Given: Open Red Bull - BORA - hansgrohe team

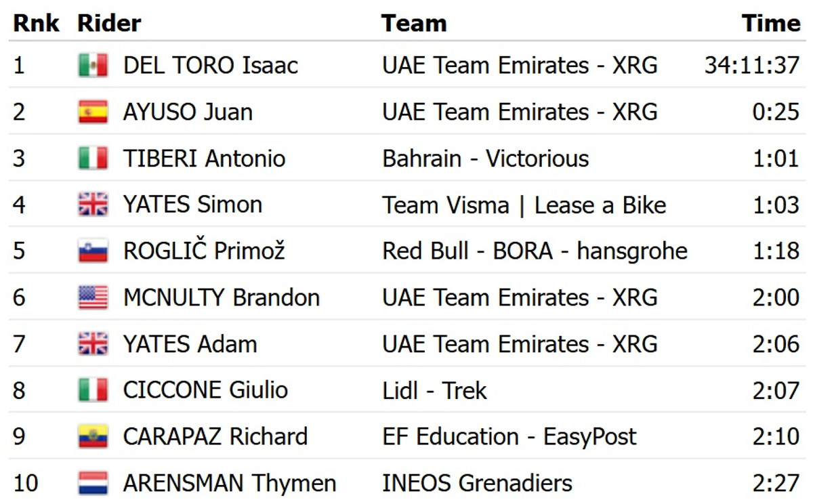Looking at the screenshot, I should pos(535,251).
